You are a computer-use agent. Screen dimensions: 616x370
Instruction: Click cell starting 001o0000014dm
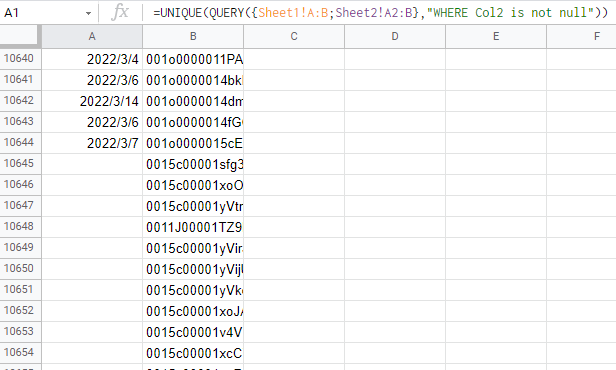[x=193, y=101]
